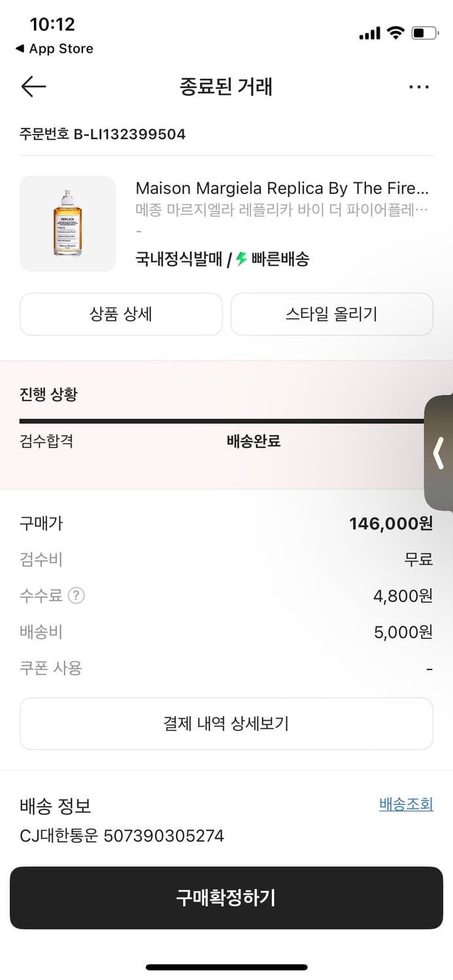Tap the back arrow at the top left

pos(33,86)
